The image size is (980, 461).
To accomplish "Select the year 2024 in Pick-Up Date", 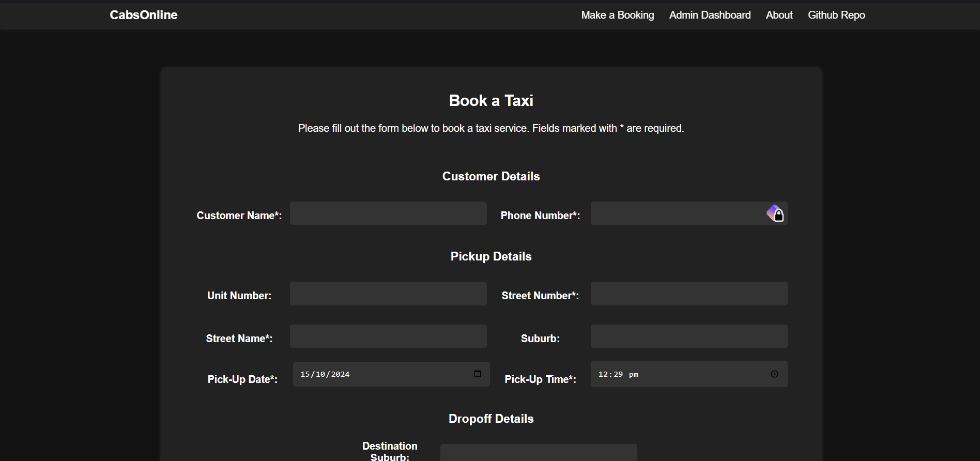I will [340, 374].
